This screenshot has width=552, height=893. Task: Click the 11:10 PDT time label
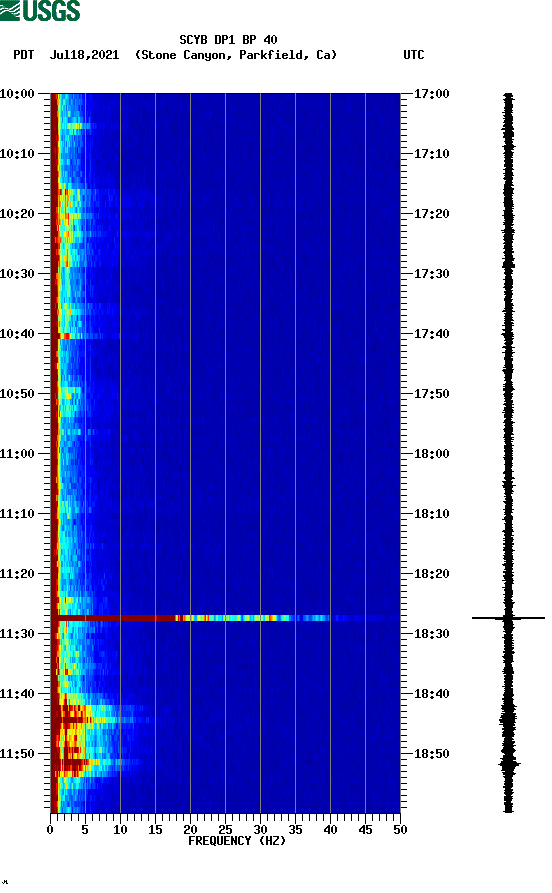point(17,514)
